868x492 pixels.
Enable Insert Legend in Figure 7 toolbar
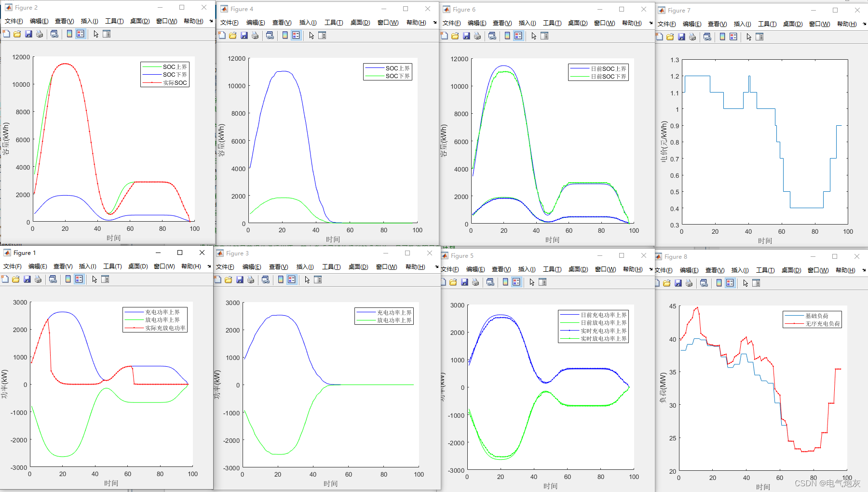point(733,37)
